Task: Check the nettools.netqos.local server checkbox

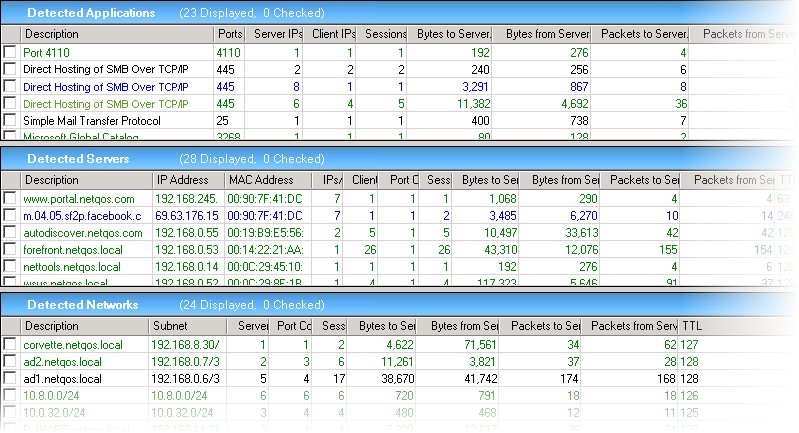Action: coord(10,266)
